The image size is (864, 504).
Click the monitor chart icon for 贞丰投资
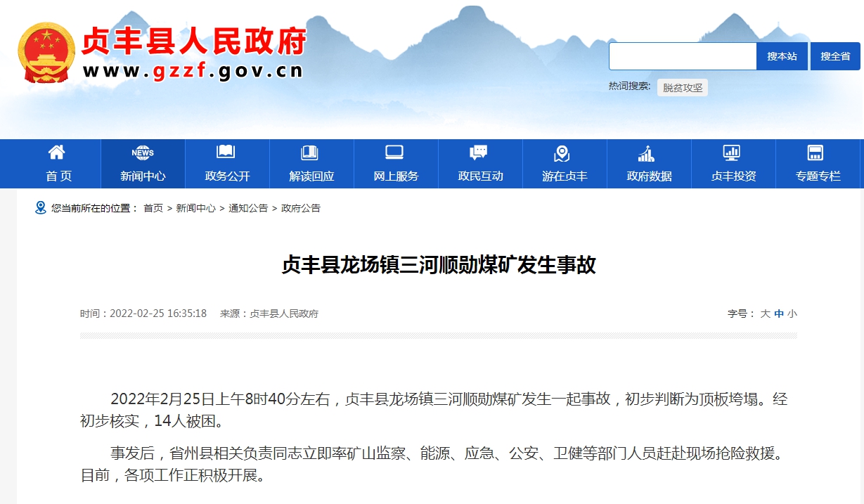pyautogui.click(x=732, y=153)
